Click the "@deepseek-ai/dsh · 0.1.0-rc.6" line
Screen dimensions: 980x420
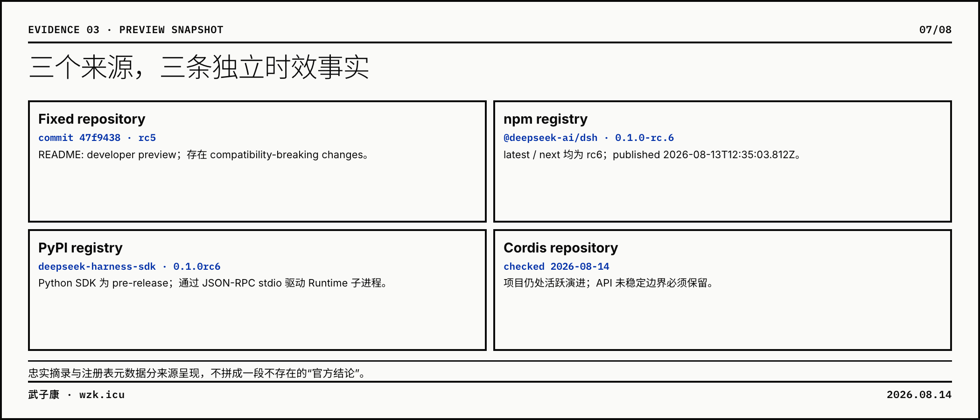pyautogui.click(x=589, y=138)
